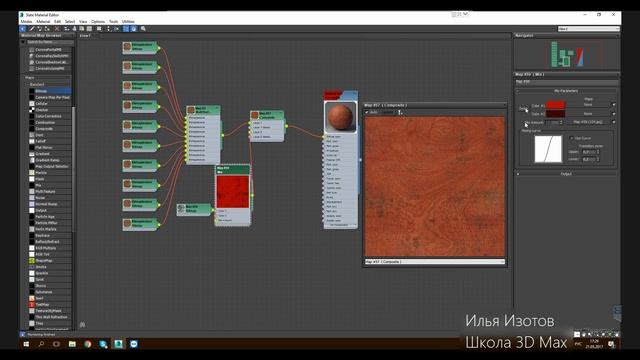The width and height of the screenshot is (640, 360).
Task: Expand the Output rollout
Action: pyautogui.click(x=566, y=174)
